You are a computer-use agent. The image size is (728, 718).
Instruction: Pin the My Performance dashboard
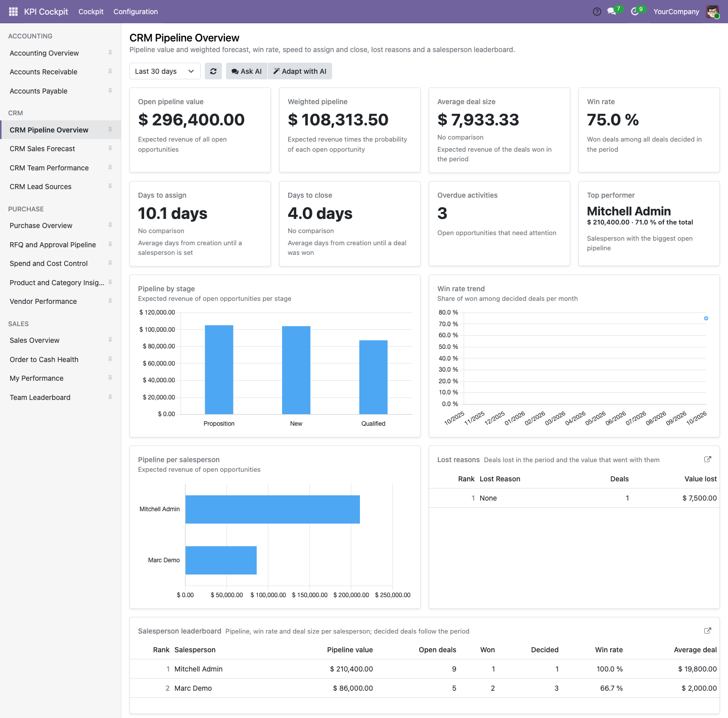tap(110, 378)
